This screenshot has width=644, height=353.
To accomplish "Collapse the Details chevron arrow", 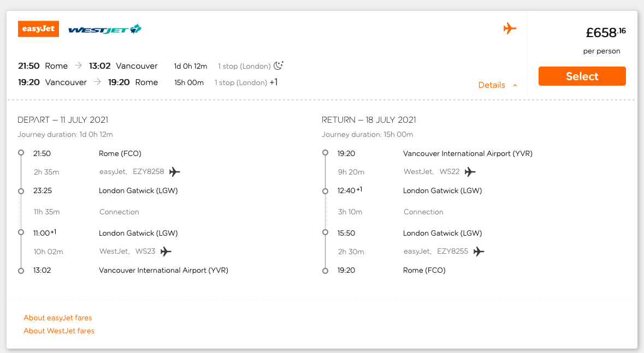I will tap(515, 85).
